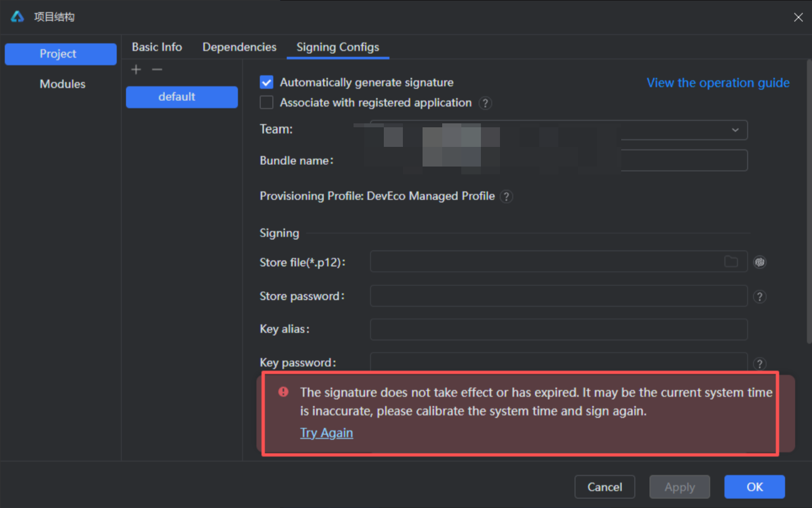Add a new signing config with plus icon

pos(136,70)
